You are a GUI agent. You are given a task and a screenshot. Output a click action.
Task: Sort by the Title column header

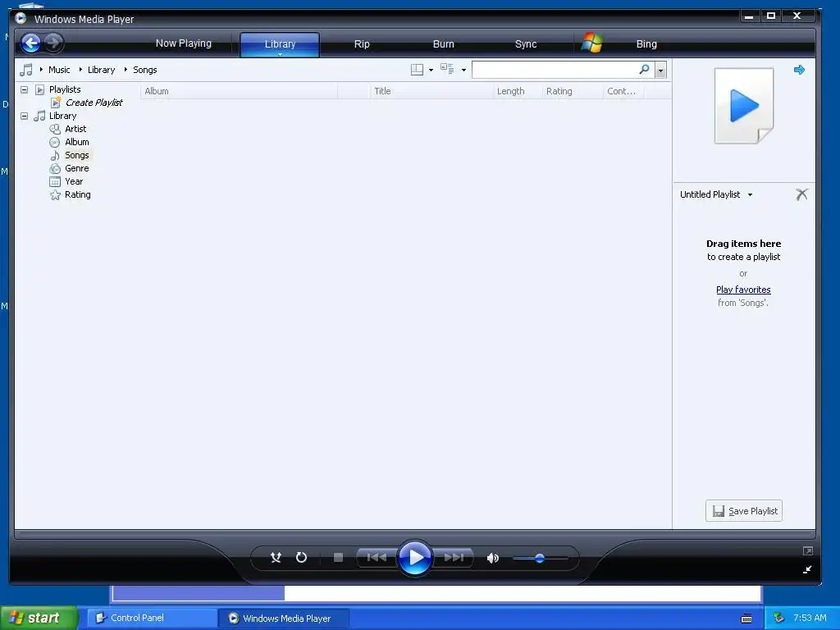click(431, 91)
